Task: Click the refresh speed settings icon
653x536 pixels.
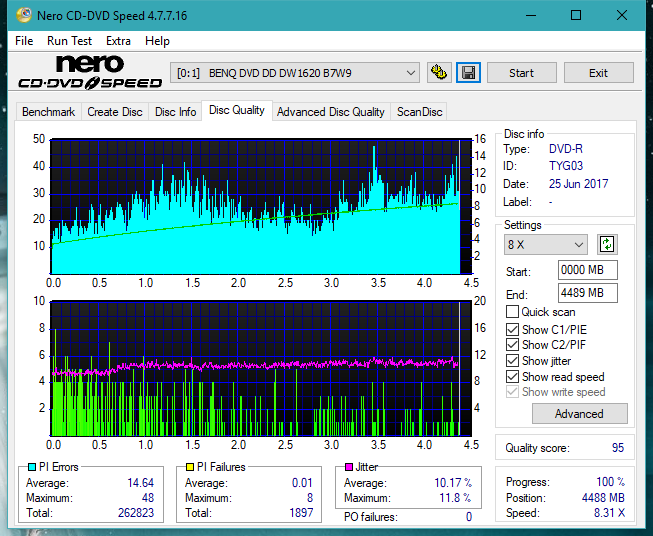Action: [607, 244]
